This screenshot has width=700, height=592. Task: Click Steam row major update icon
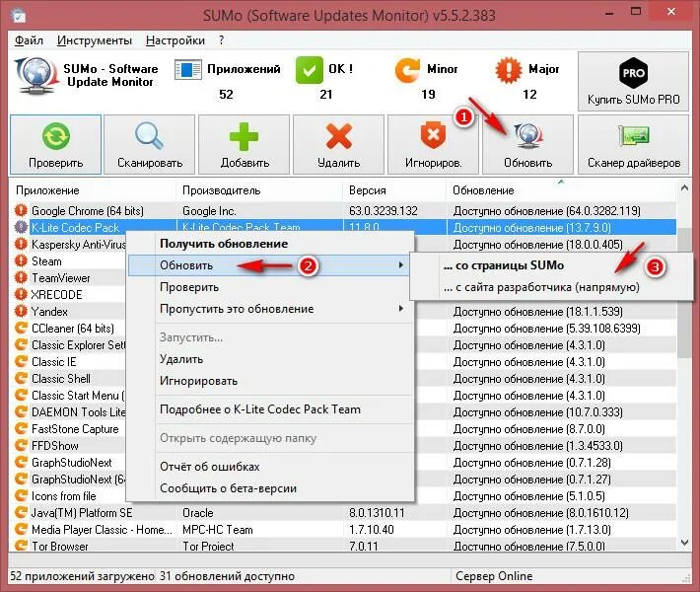coord(21,260)
